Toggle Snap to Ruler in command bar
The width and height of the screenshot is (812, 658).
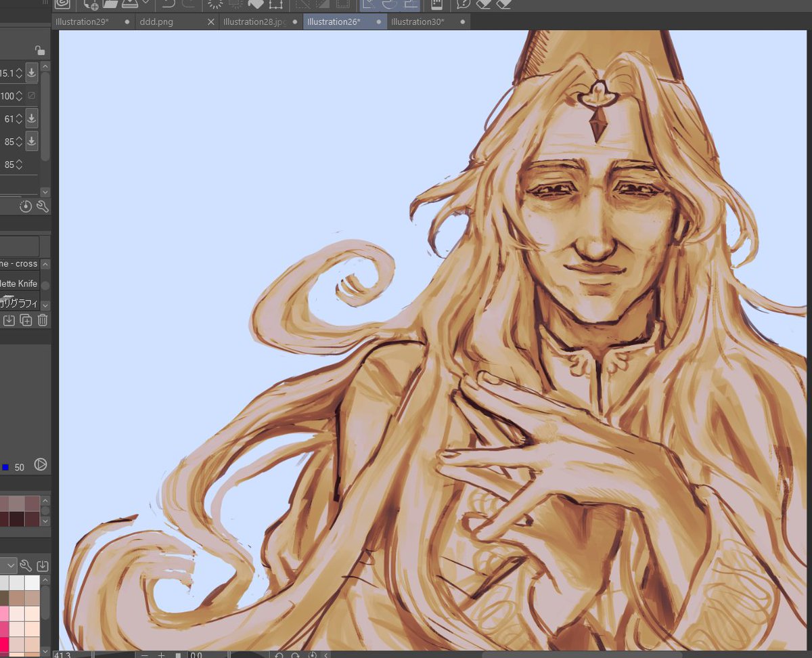click(x=369, y=4)
